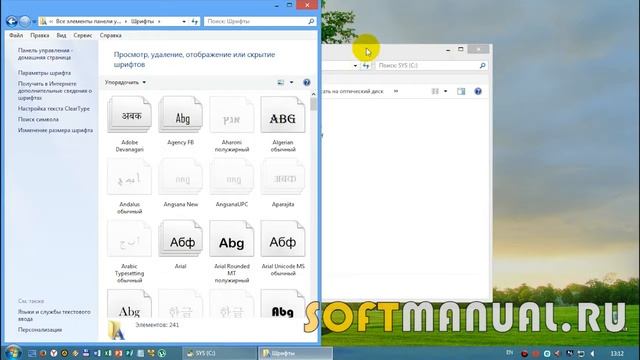The height and width of the screenshot is (360, 640).
Task: Click the search magnifier in Fonts window
Action: click(311, 21)
